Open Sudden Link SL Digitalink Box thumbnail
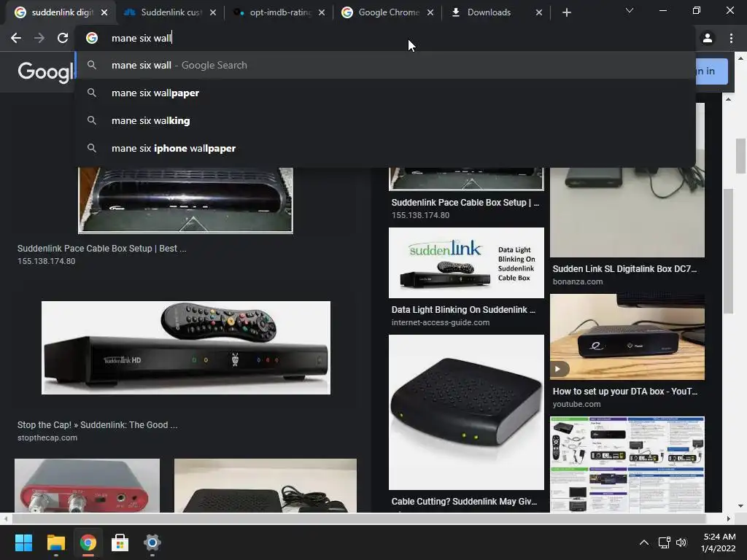 [627, 212]
